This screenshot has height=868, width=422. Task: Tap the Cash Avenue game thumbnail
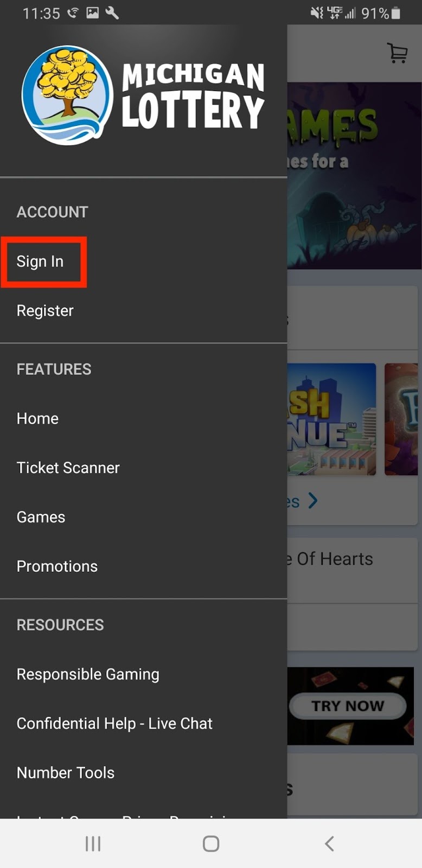[x=332, y=419]
